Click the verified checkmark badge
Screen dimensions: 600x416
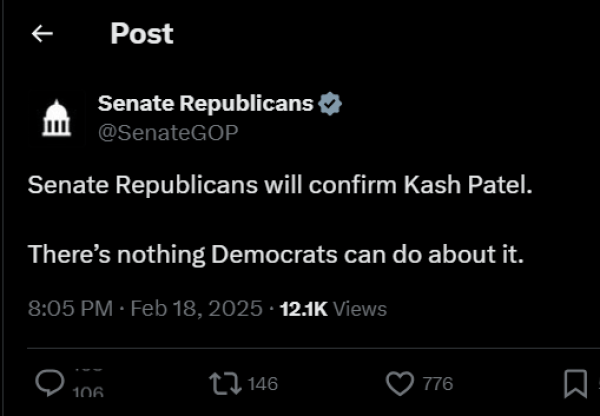[330, 104]
